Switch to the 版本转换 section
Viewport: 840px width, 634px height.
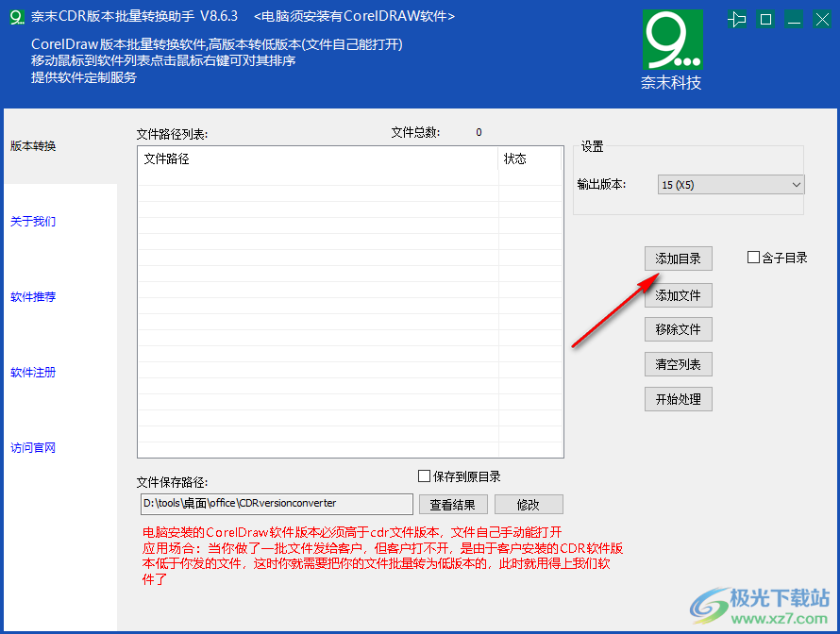coord(33,146)
